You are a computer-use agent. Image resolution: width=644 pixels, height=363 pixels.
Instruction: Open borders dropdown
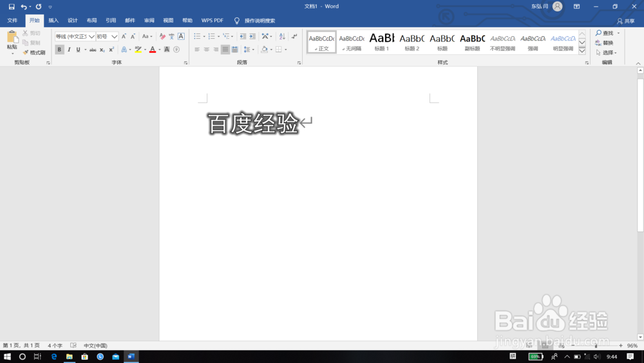click(x=286, y=50)
